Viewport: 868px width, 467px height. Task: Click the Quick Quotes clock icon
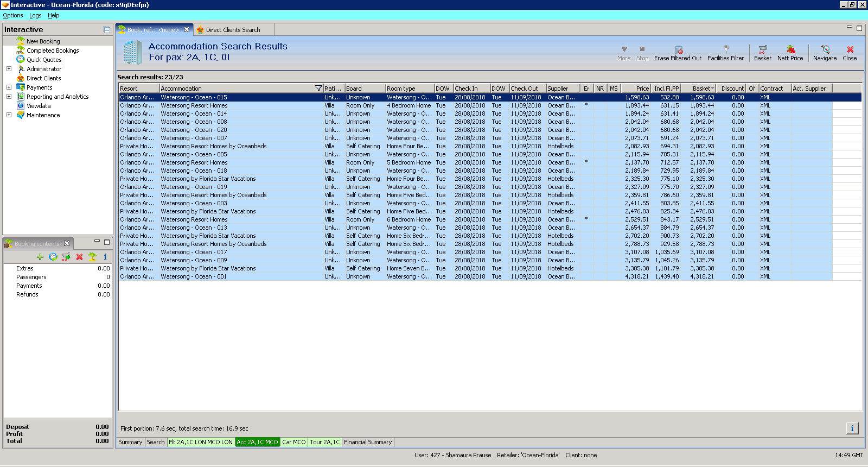(21, 59)
